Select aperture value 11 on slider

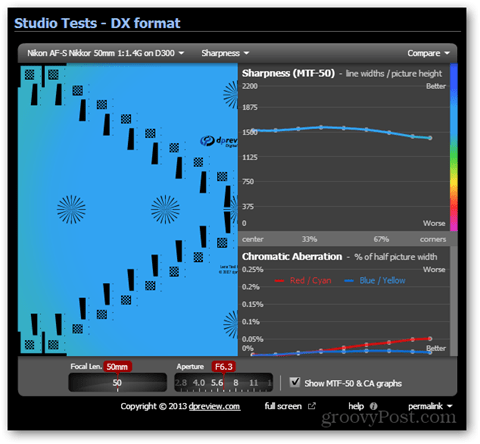pos(254,383)
